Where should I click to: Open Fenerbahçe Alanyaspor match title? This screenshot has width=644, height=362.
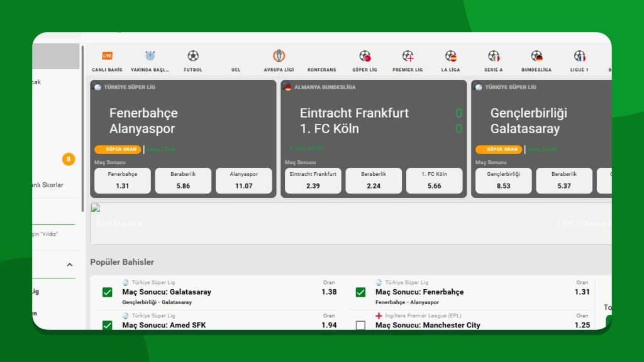[x=143, y=121]
